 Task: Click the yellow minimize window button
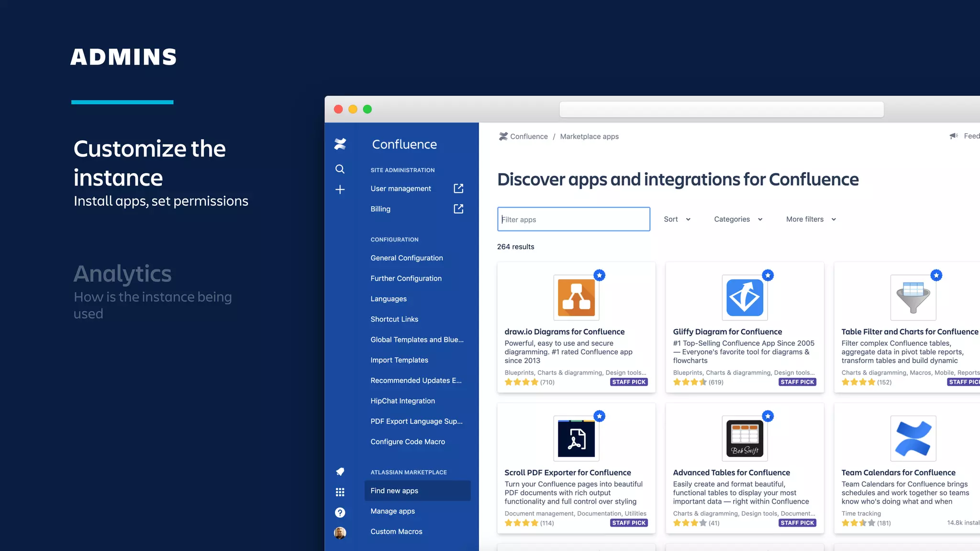353,109
